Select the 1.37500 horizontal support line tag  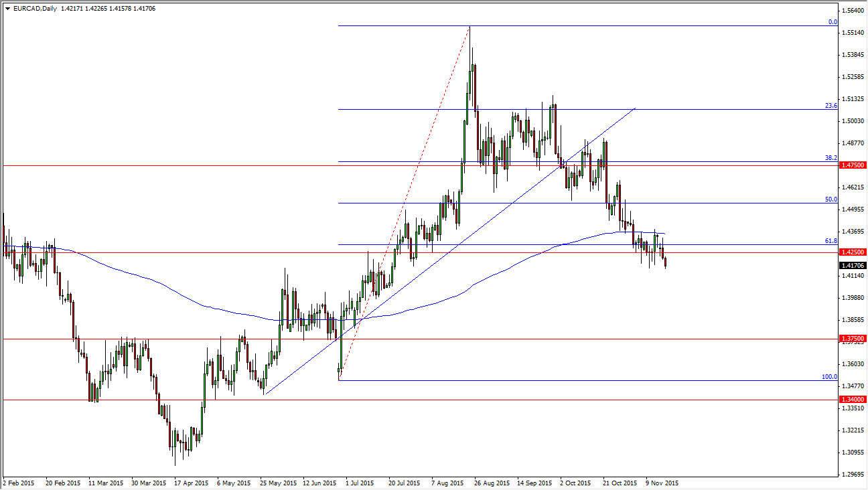click(855, 339)
